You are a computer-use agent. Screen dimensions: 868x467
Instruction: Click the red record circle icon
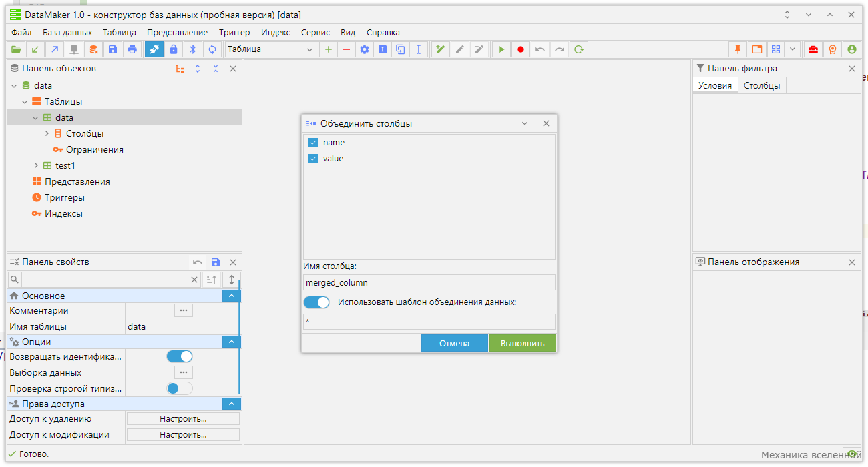pos(521,49)
